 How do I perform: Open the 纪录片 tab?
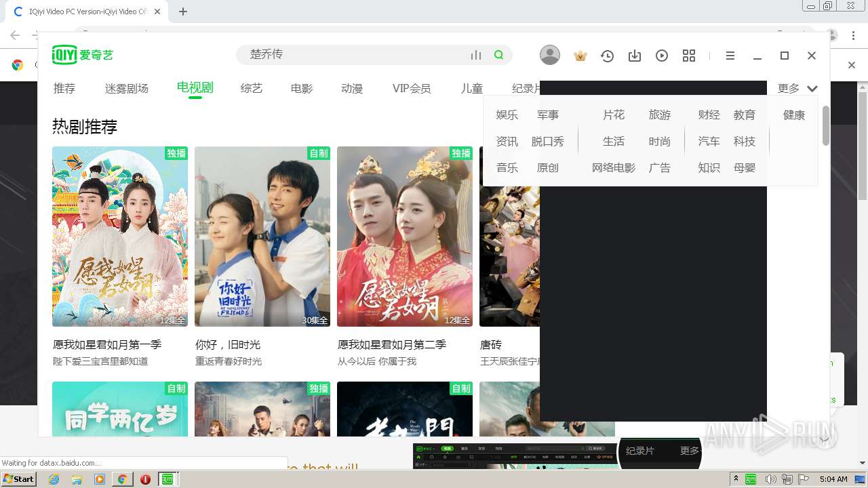pos(526,88)
